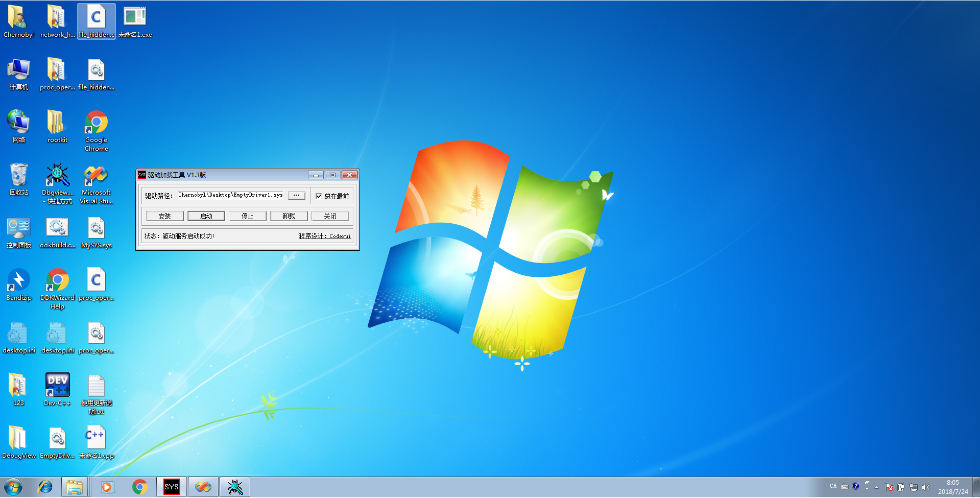Click the CH input language indicator
The width and height of the screenshot is (980, 498).
[x=833, y=486]
